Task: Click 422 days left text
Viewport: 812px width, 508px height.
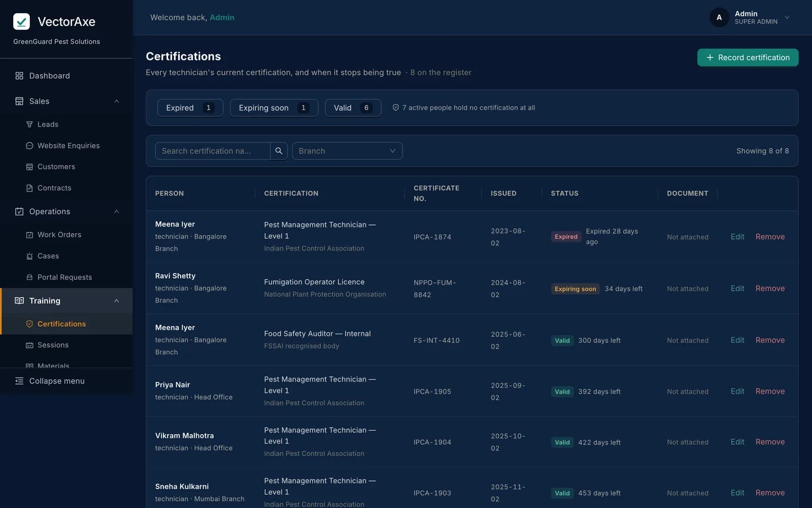Action: pyautogui.click(x=599, y=442)
